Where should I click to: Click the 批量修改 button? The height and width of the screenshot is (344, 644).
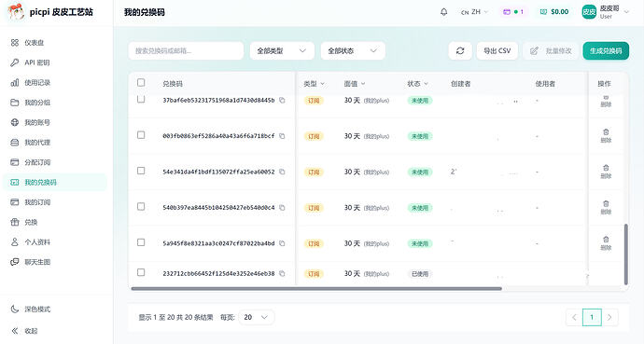[x=551, y=51]
